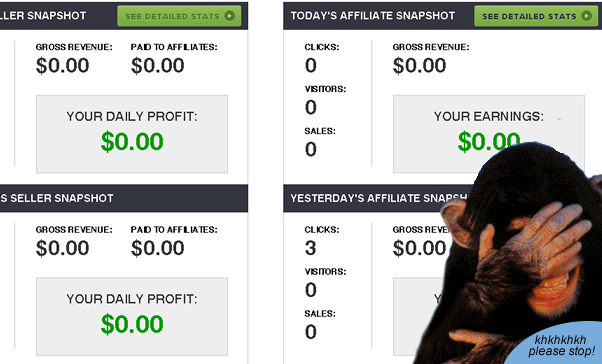Select the Yesterday's Affiliate Snapshot header
The width and height of the screenshot is (602, 364).
click(x=378, y=198)
